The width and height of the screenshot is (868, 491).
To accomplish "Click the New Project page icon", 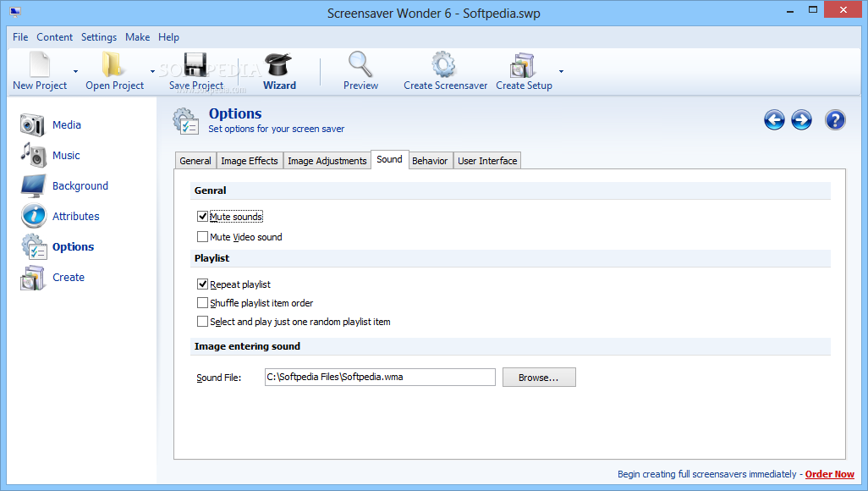I will pos(40,64).
